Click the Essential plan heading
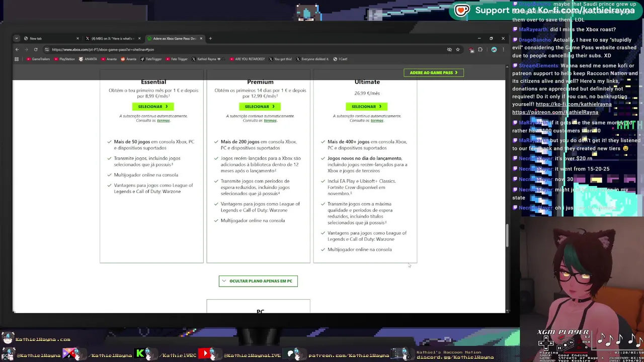Viewport: 644px width, 362px height. click(x=153, y=82)
